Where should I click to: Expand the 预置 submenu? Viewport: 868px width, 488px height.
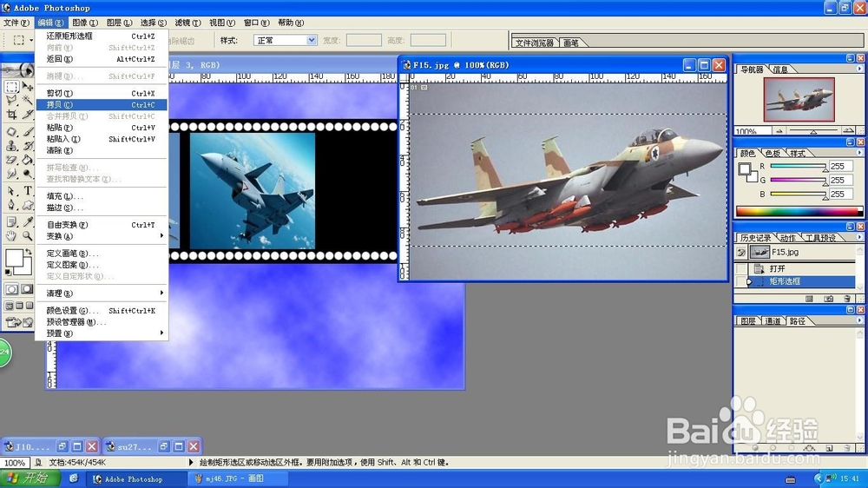[x=102, y=333]
